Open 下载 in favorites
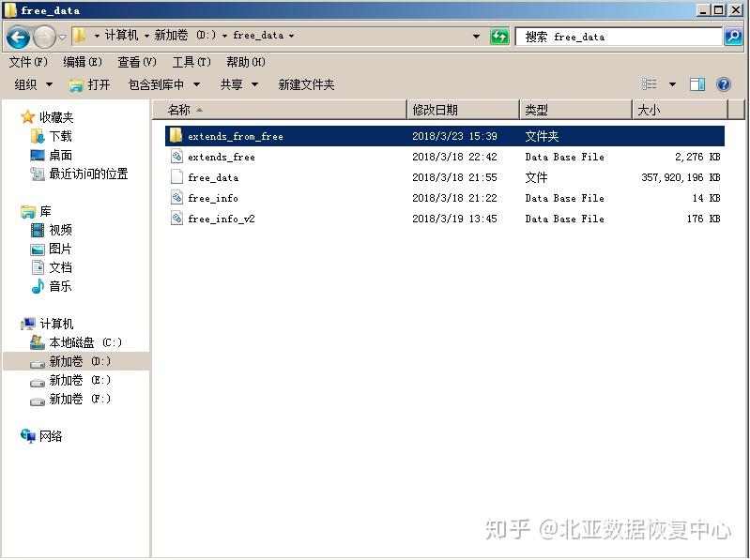Viewport: 750px width, 560px height. pos(52,136)
